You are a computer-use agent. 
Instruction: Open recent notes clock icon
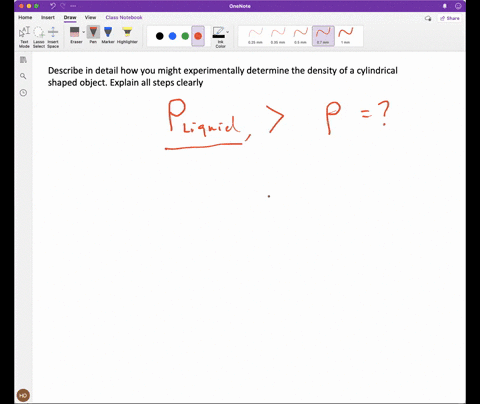pyautogui.click(x=23, y=93)
